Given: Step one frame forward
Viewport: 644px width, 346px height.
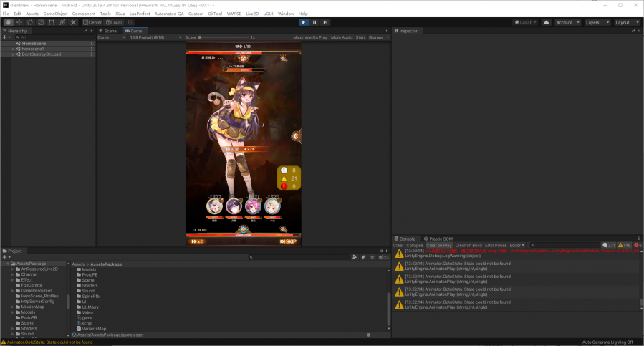Looking at the screenshot, I should (x=325, y=22).
